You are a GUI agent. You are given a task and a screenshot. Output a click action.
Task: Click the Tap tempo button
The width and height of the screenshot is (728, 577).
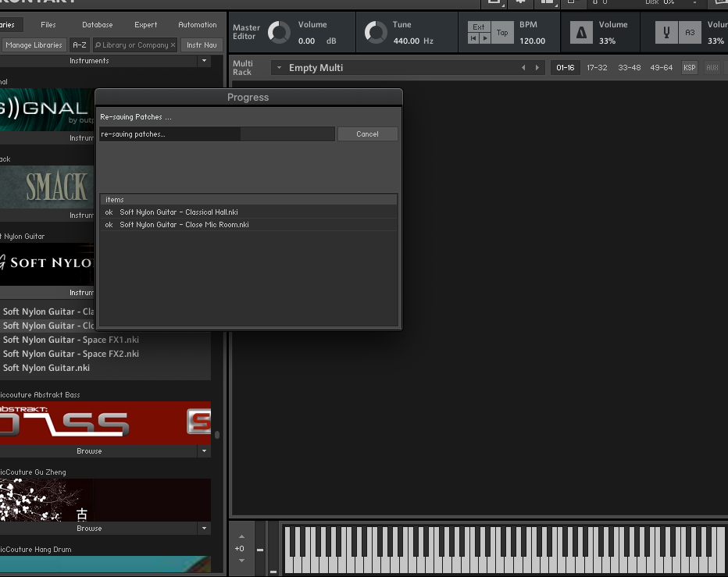502,33
